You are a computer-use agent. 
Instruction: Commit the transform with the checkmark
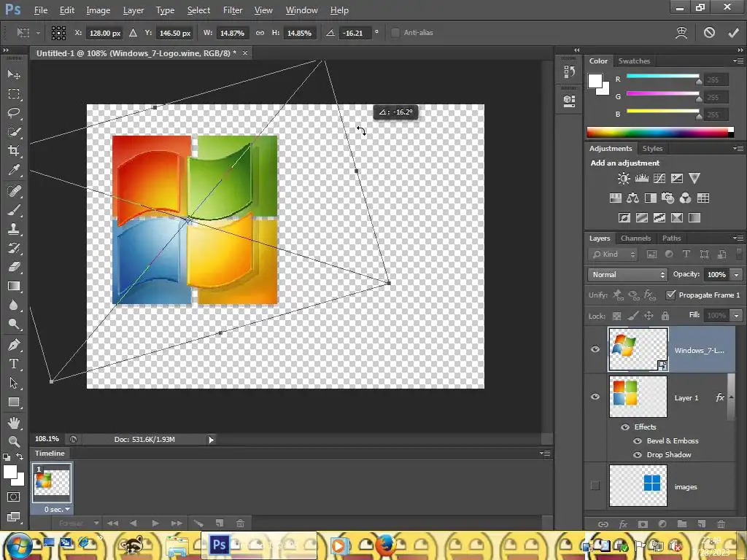(733, 32)
